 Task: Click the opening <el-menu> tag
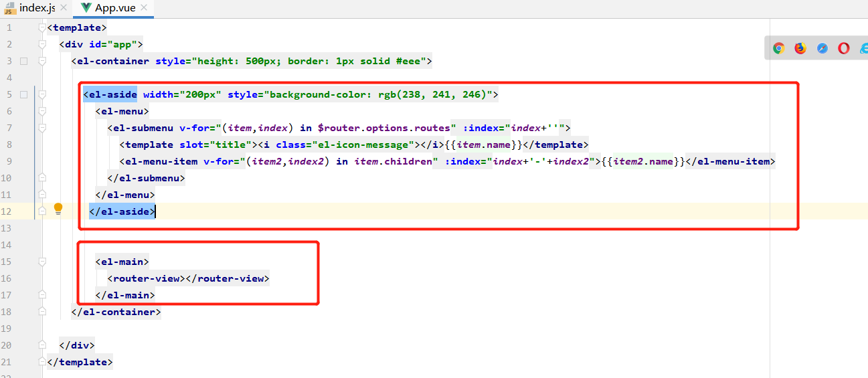(122, 111)
